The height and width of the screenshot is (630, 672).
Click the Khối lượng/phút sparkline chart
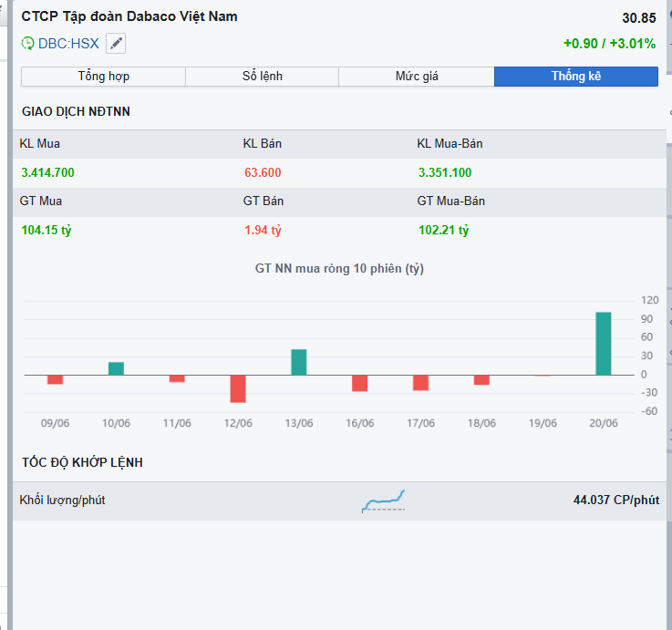click(383, 501)
